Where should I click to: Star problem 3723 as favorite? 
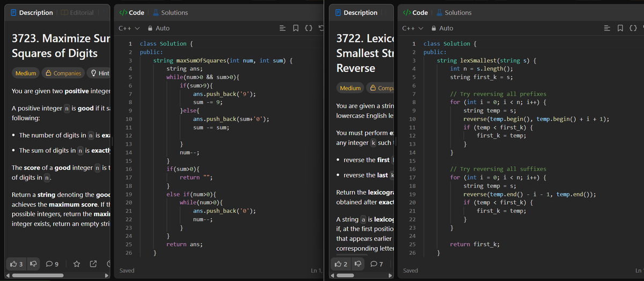point(77,264)
